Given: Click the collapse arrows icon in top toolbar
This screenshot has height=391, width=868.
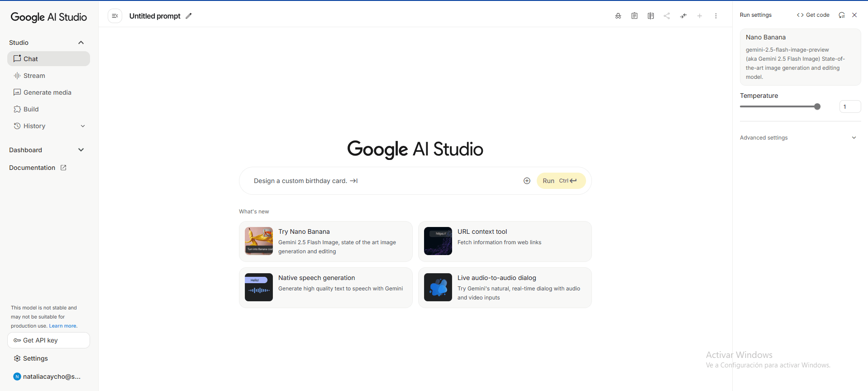Looking at the screenshot, I should click(683, 16).
